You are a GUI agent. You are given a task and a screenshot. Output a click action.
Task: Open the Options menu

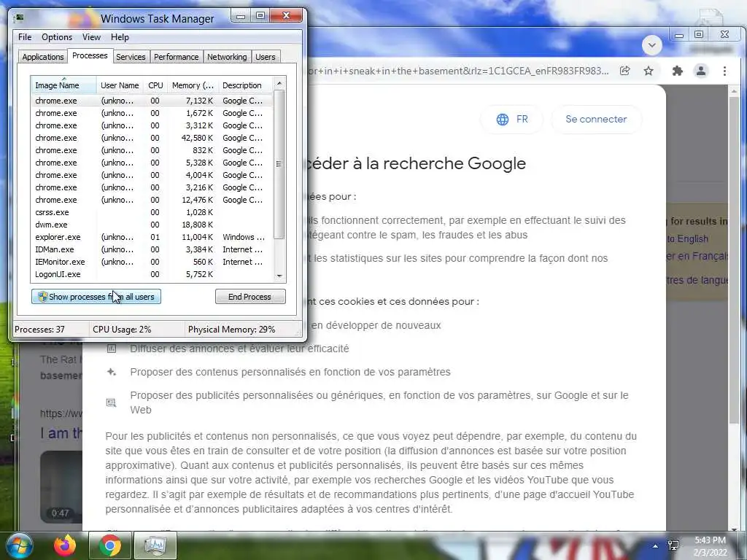(x=57, y=37)
